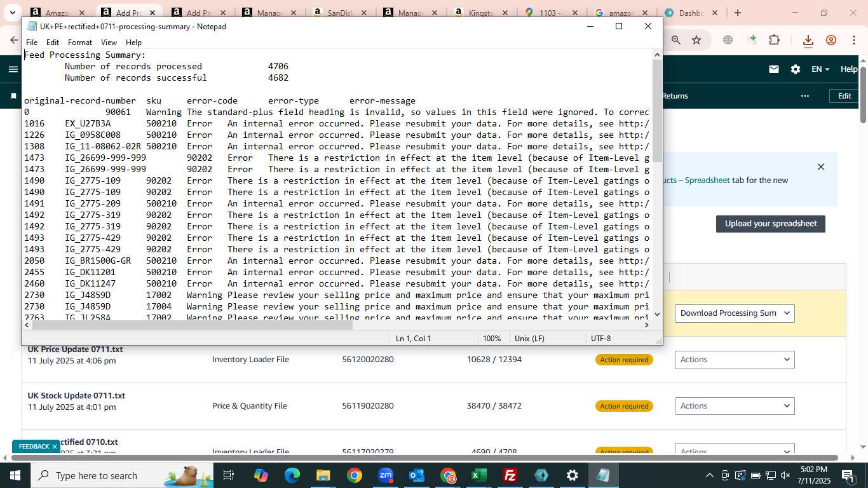The width and height of the screenshot is (868, 488).
Task: Open the mail messages icon in Seller Central
Action: [x=774, y=69]
